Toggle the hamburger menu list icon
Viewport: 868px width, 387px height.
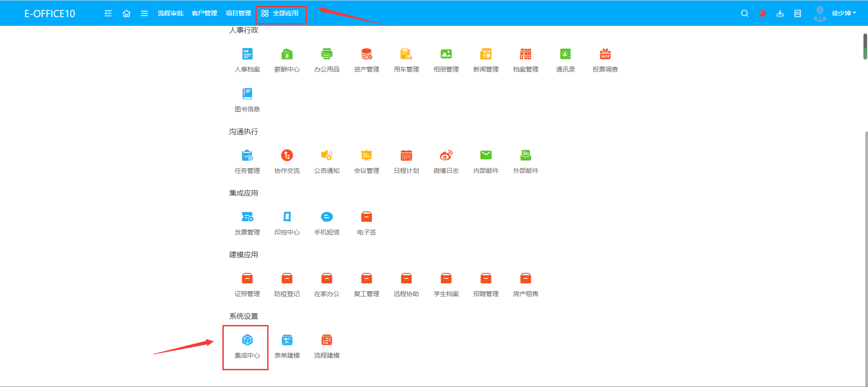pos(144,14)
